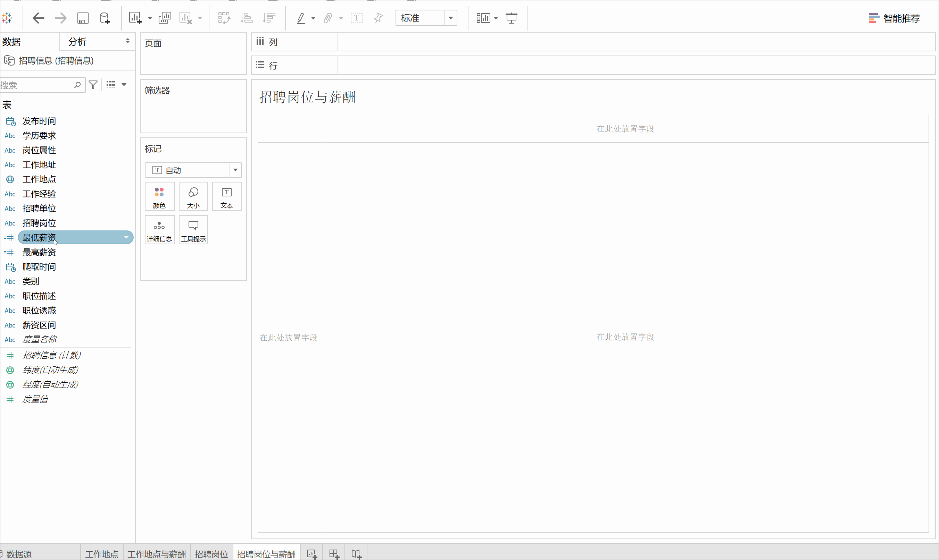Click the new worksheet toolbar icon
939x560 pixels.
click(135, 18)
